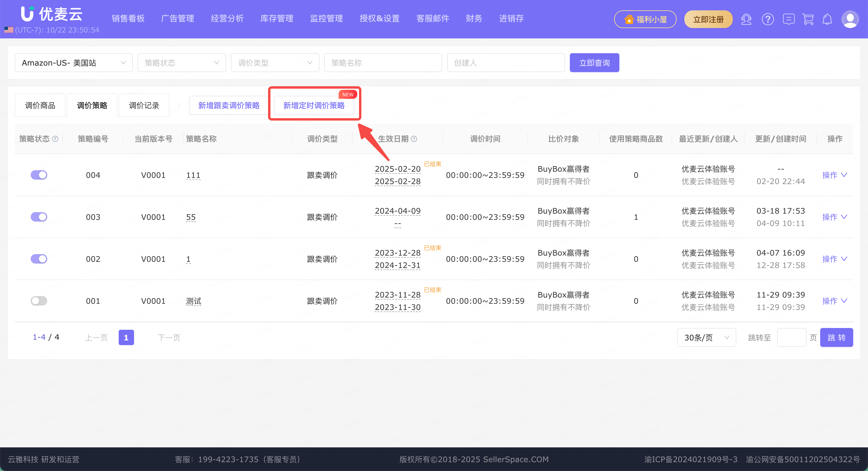Toggle off strategy 003 switch
868x471 pixels.
[x=39, y=217]
